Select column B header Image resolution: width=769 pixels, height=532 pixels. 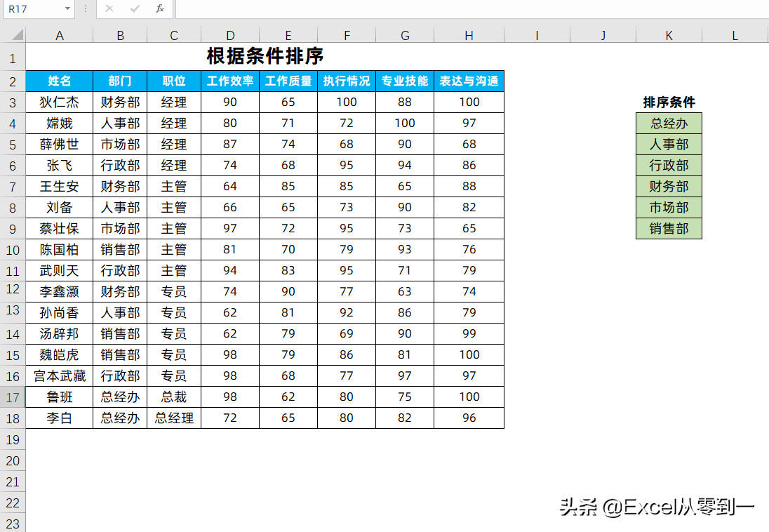120,35
